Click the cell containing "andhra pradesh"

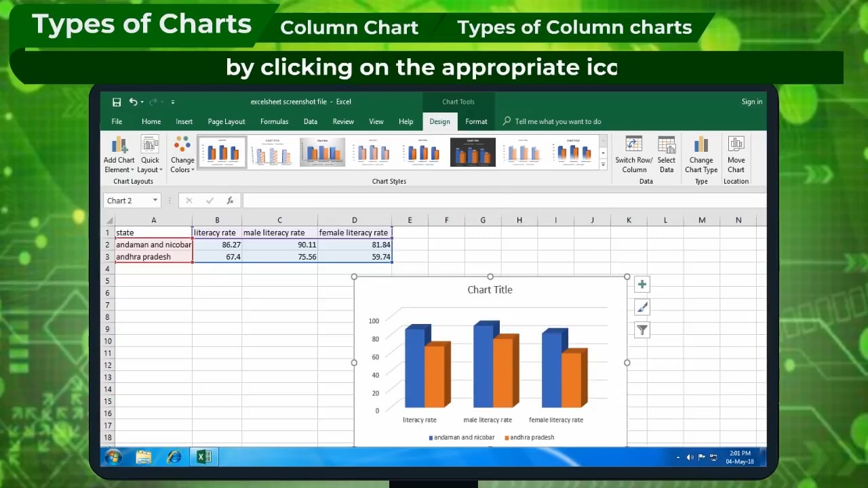pyautogui.click(x=154, y=257)
